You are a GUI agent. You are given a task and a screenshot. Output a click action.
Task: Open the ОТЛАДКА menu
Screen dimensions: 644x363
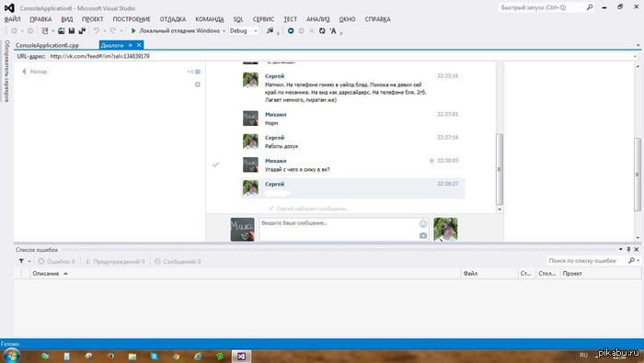(173, 19)
